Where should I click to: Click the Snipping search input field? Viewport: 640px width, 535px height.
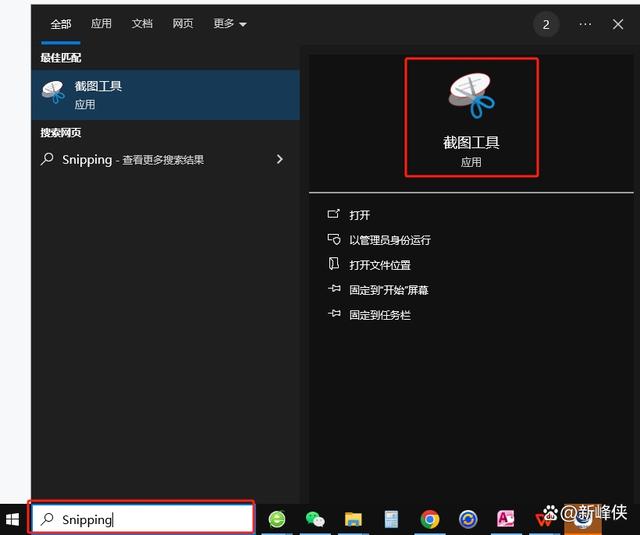(142, 519)
